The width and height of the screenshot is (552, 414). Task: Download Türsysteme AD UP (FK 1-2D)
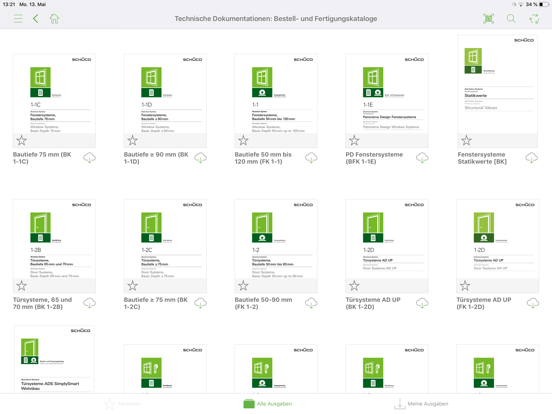[533, 303]
